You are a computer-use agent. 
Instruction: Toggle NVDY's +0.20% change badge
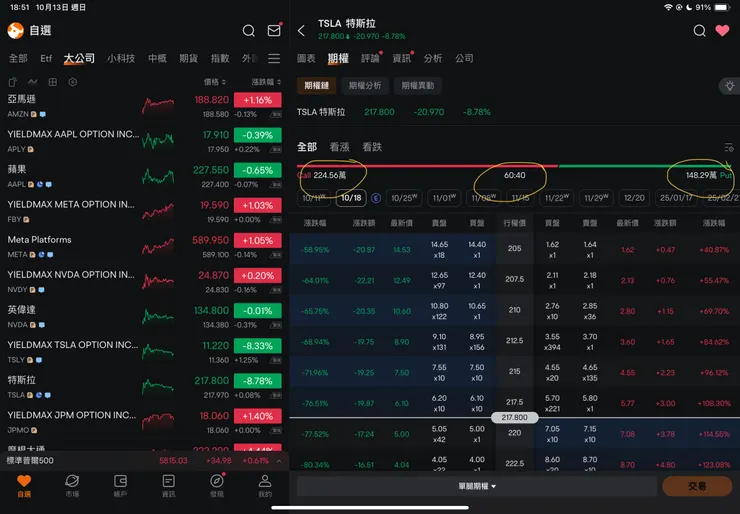click(258, 275)
